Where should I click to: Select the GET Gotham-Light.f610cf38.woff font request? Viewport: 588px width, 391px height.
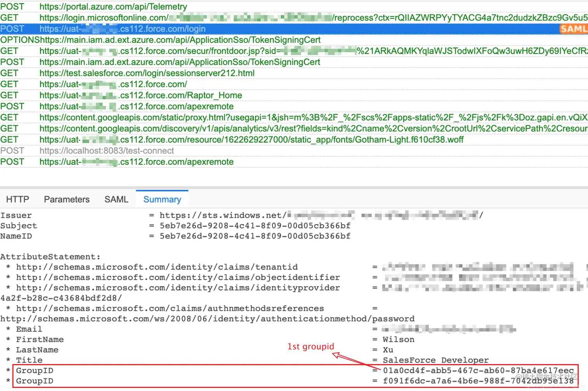[294, 140]
